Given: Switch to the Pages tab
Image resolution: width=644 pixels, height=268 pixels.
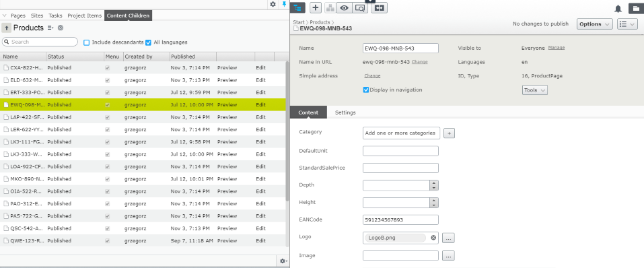Looking at the screenshot, I should pos(18,15).
